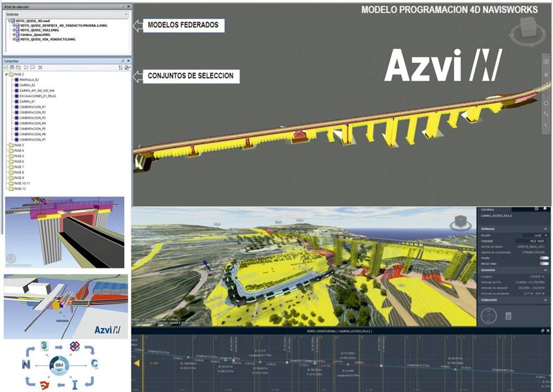Screen dimensions: 553x392
Task: Open the FASE.7 folder
Action: [16, 167]
